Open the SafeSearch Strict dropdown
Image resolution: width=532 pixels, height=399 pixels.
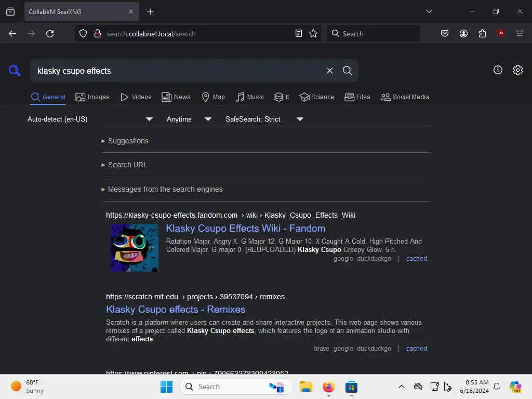tap(264, 119)
